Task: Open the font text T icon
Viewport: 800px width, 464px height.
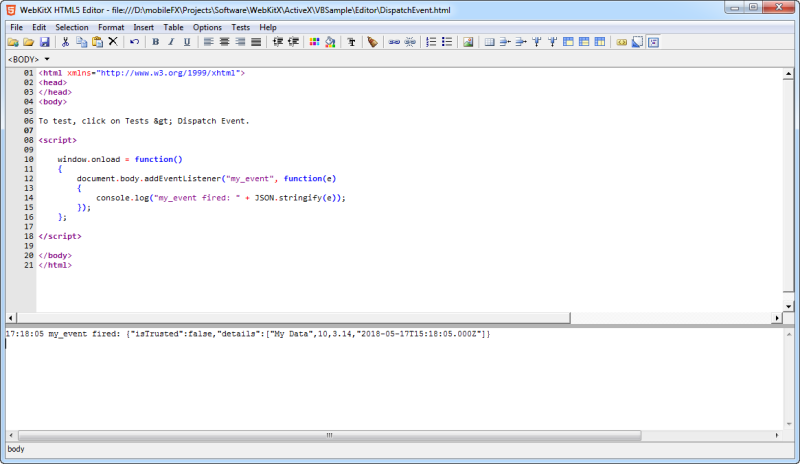Action: (x=351, y=42)
